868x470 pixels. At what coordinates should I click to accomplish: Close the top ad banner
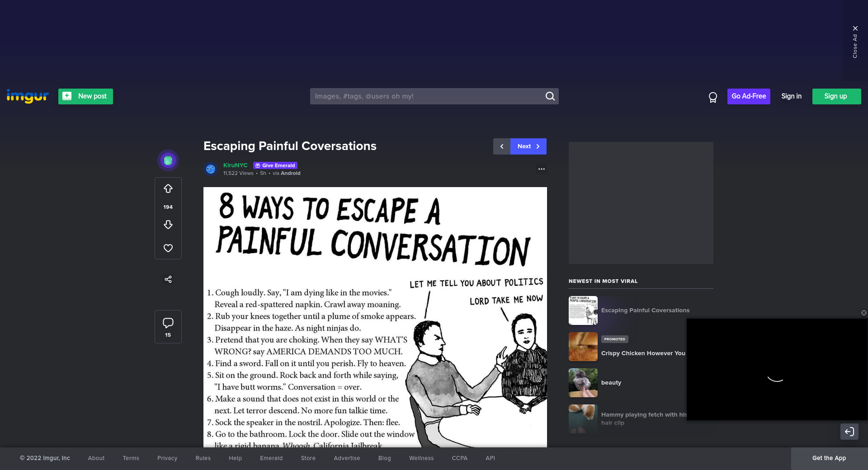[x=855, y=42]
